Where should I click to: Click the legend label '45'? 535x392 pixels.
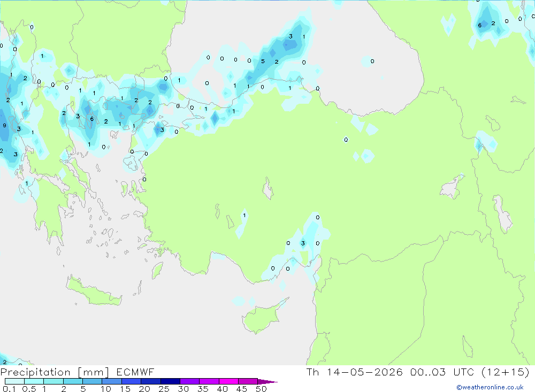pyautogui.click(x=242, y=389)
